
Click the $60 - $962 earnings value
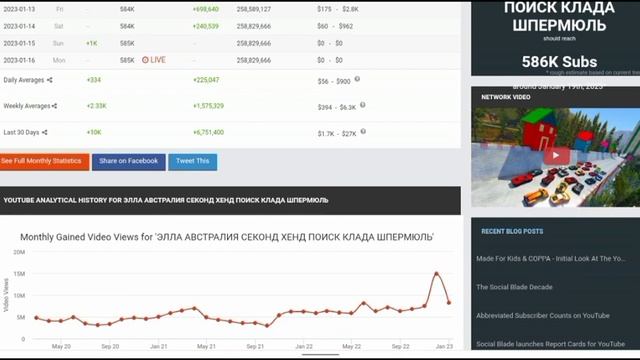coord(335,26)
